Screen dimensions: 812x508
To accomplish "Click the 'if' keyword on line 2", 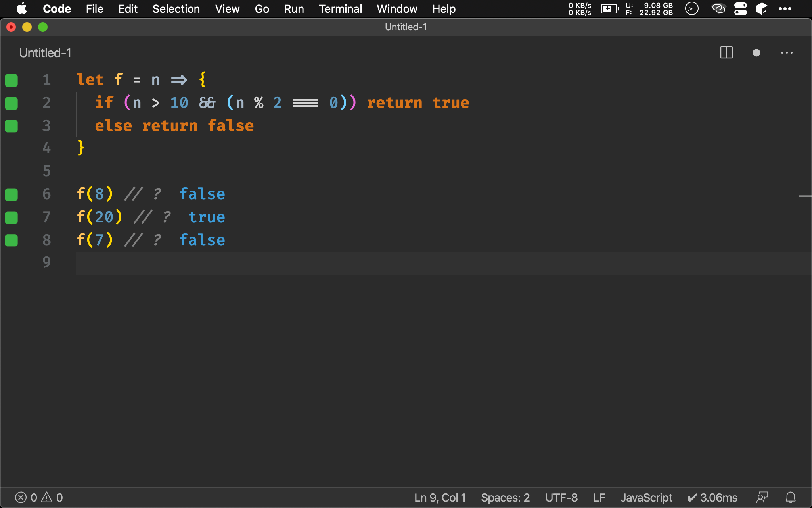I will click(x=104, y=103).
